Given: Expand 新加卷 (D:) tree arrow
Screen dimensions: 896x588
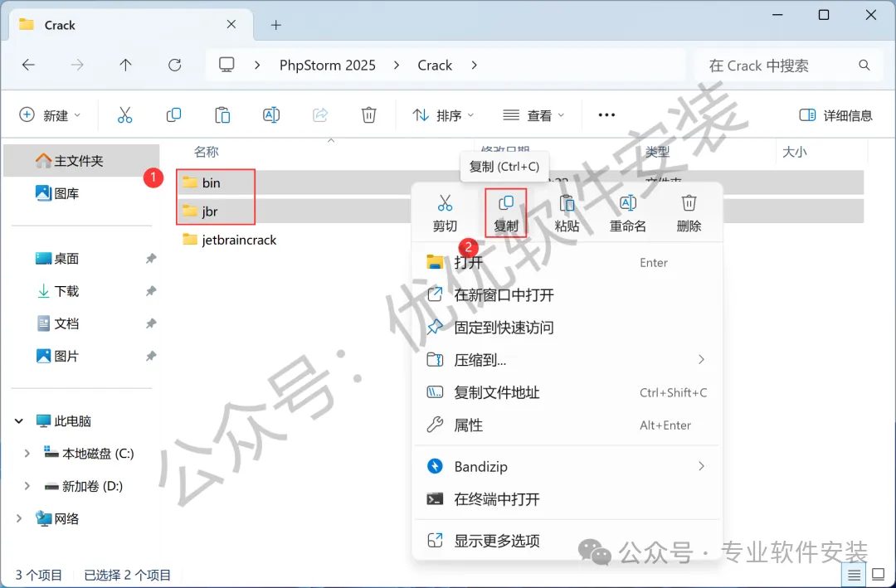Looking at the screenshot, I should [27, 486].
